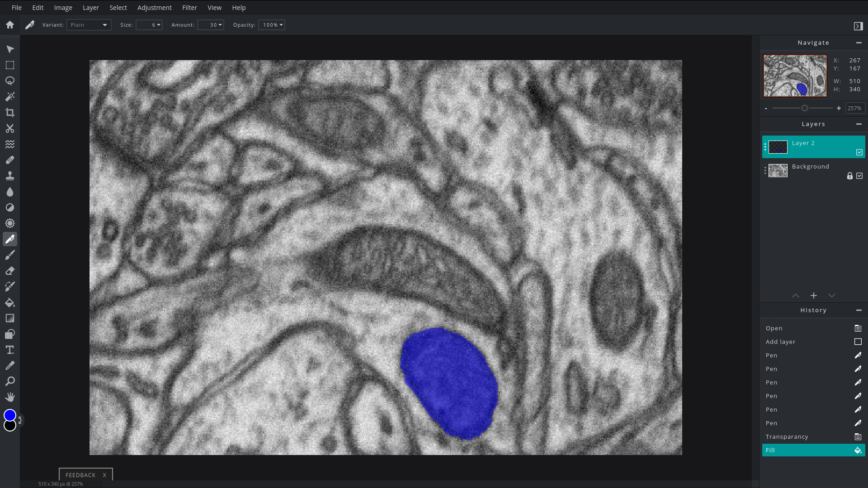The image size is (868, 488).
Task: Open the Adjustment menu
Action: (155, 8)
